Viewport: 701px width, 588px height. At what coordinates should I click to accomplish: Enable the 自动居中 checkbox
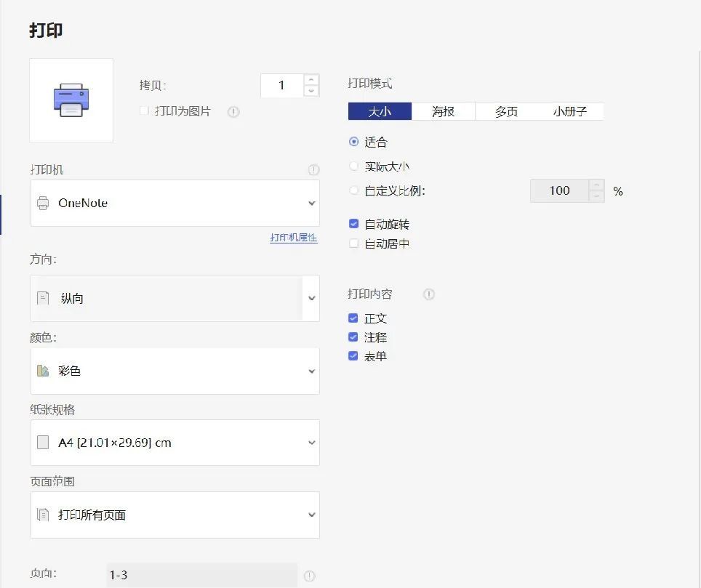(x=353, y=243)
